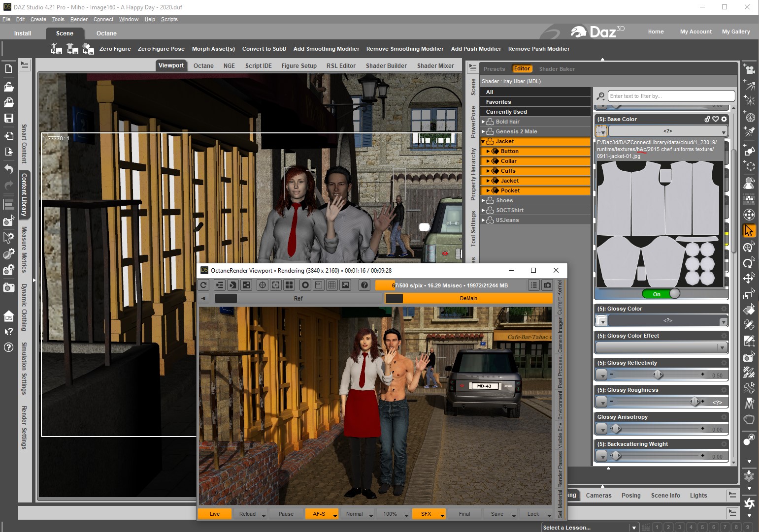Click the New Scene file icon
The height and width of the screenshot is (532, 759).
point(8,69)
